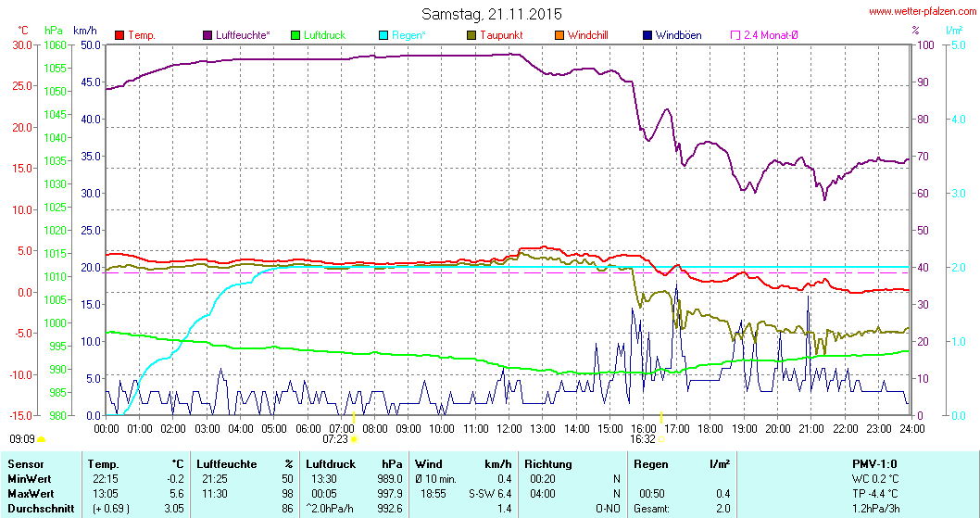Click the Luftdruck table column header

(x=331, y=464)
